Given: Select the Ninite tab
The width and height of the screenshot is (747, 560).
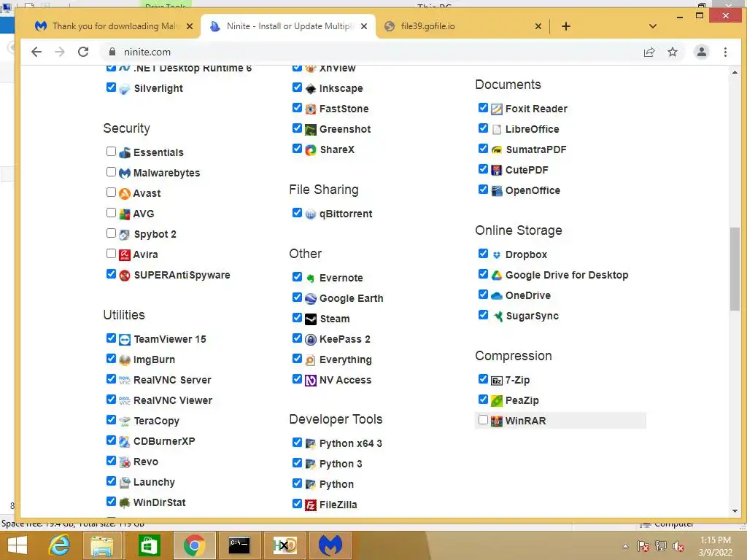Looking at the screenshot, I should tap(288, 26).
